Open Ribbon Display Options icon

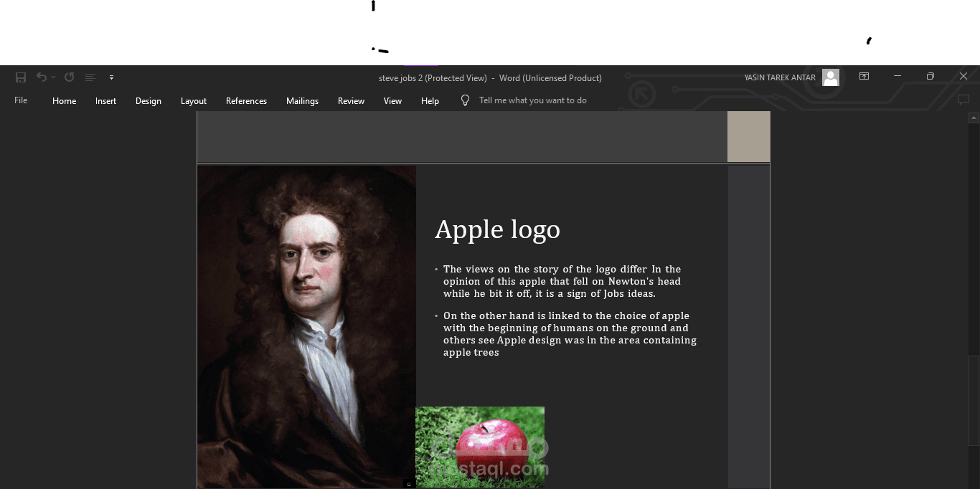[x=864, y=77]
